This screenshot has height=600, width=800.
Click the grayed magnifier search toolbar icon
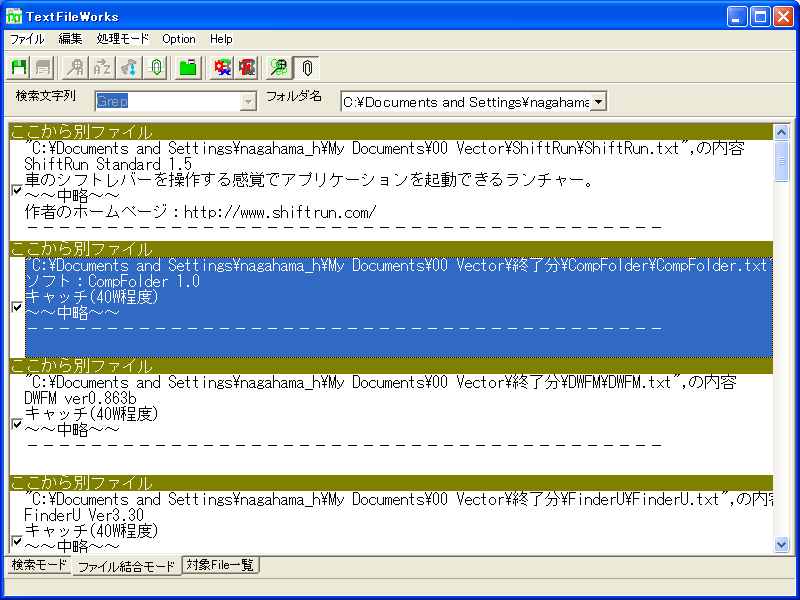[x=76, y=68]
